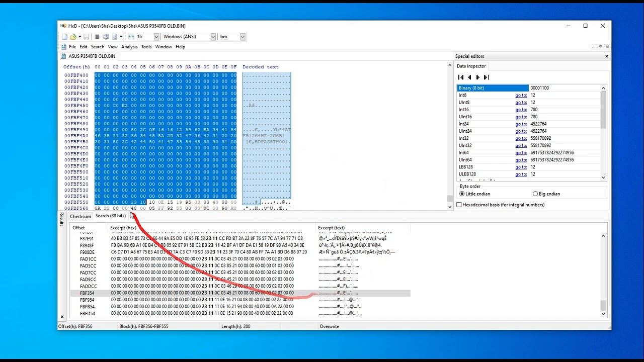Screen dimensions: 644x362
Task: Open main memory (RAM) icon
Action: click(97, 37)
